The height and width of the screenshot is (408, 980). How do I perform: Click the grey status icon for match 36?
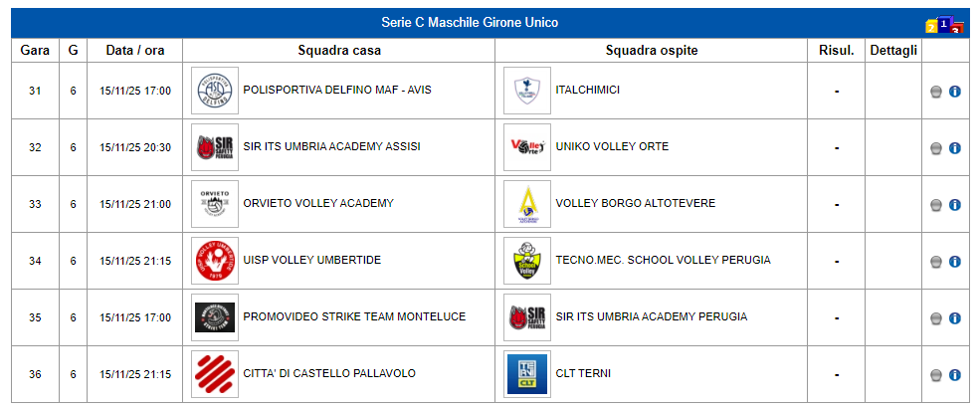(936, 375)
